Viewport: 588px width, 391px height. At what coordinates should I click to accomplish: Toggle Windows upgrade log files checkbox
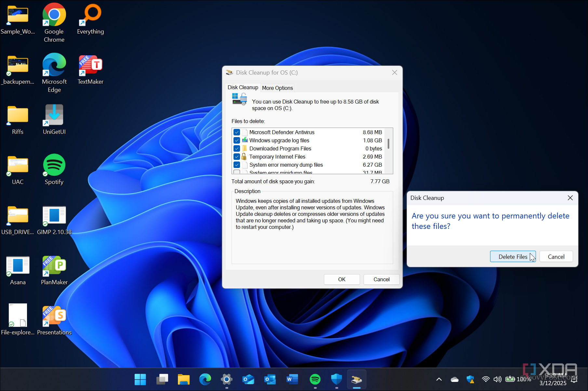tap(237, 140)
